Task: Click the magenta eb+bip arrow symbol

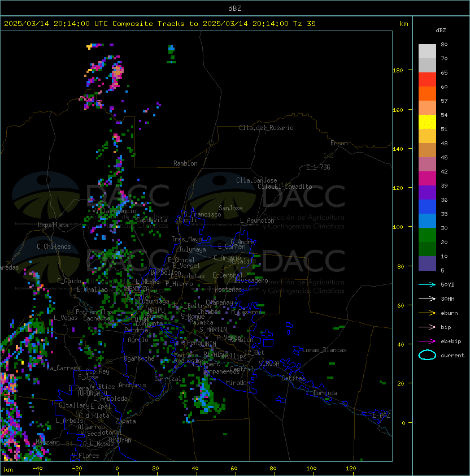Action: pos(427,341)
